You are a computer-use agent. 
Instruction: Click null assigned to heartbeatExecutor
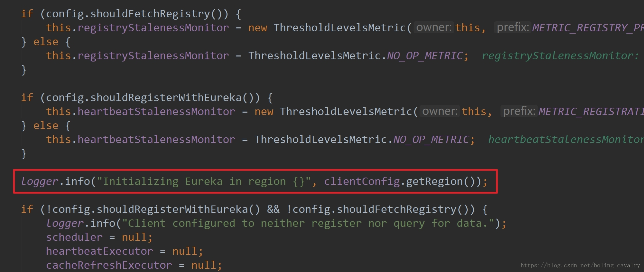185,251
